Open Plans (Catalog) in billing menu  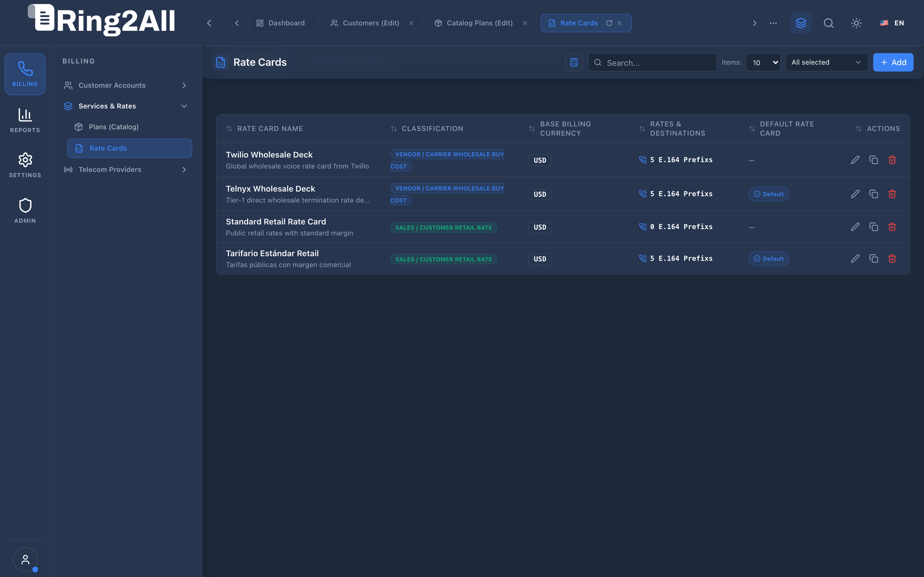click(113, 127)
